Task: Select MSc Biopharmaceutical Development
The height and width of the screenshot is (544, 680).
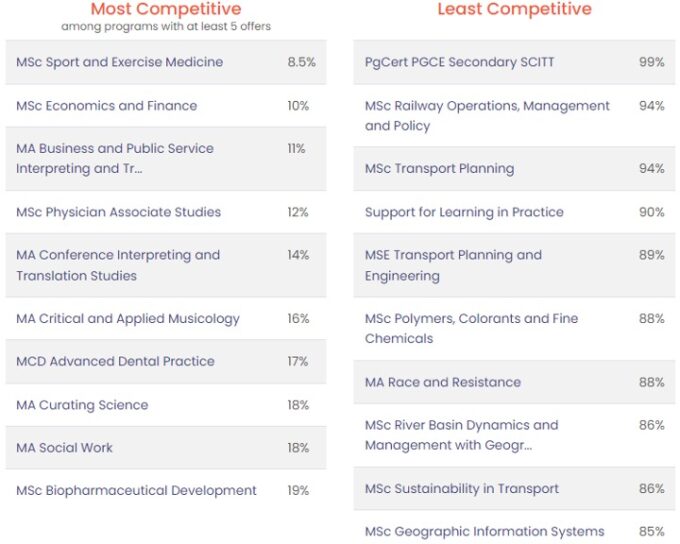Action: 166,490
